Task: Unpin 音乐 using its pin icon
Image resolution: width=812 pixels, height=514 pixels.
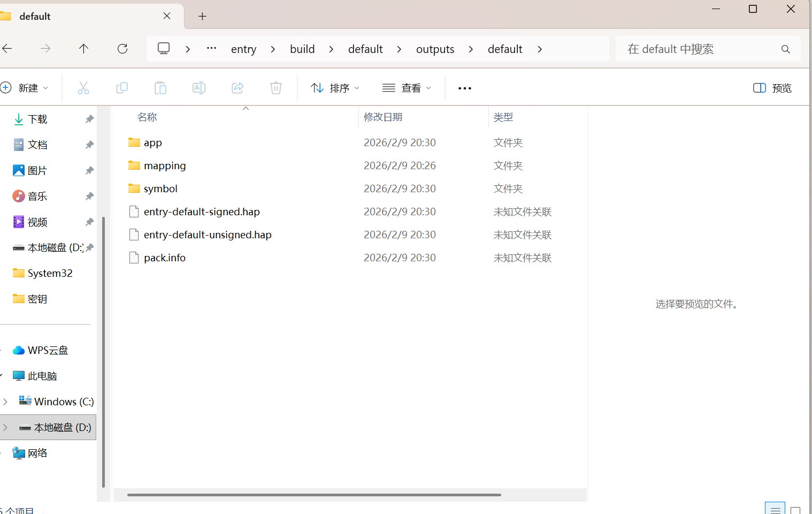Action: 89,196
